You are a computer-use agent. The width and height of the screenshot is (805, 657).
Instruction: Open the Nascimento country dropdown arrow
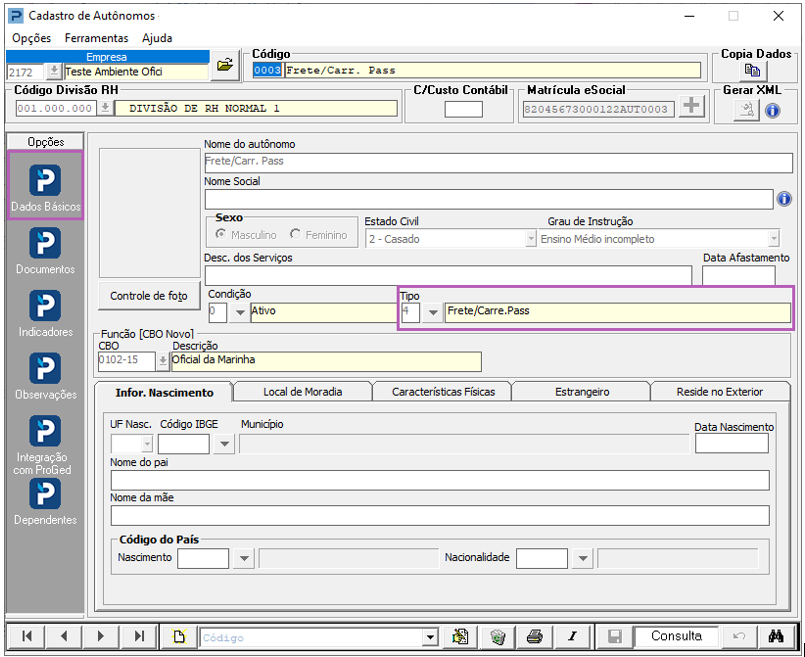point(244,558)
